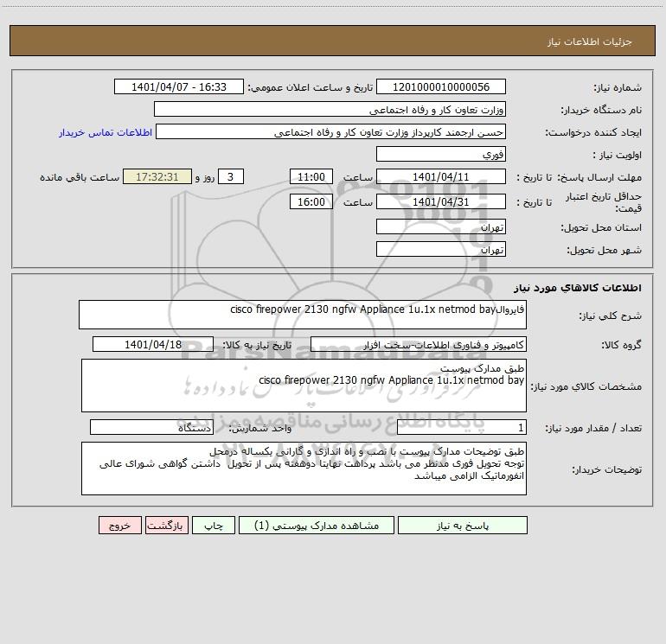This screenshot has width=666, height=644.
Task: Click the نام دستگاه خریدار label
Action: (x=601, y=111)
